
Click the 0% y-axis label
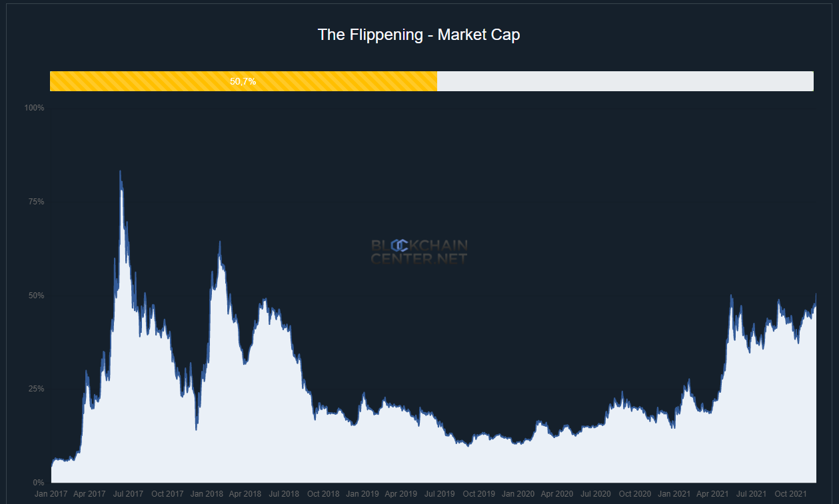coord(38,483)
